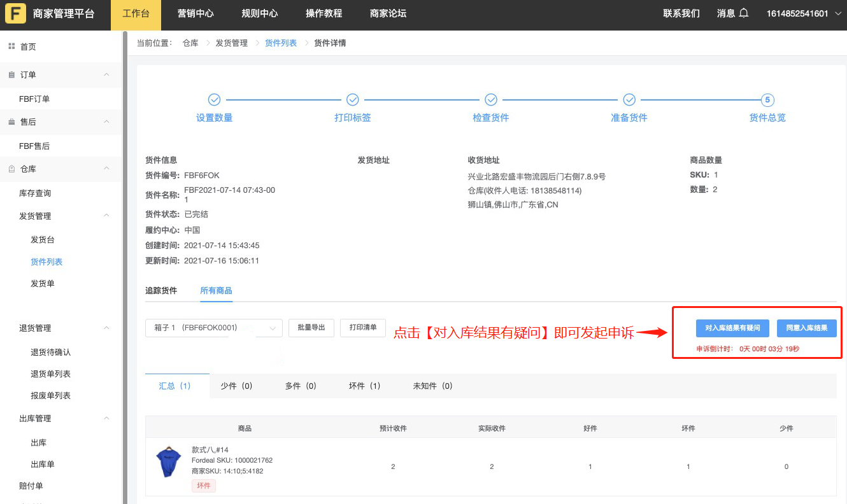Click the blue T-shirt product thumbnail
The image size is (847, 504).
pyautogui.click(x=167, y=461)
